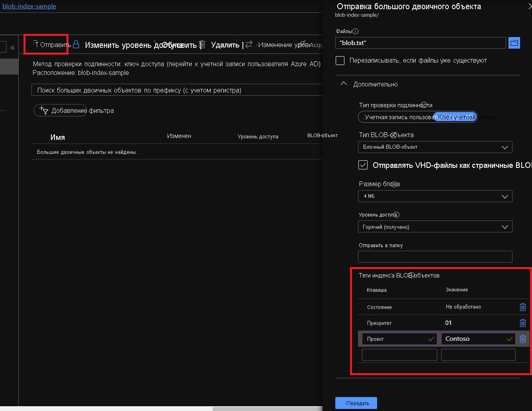Click the Передать upload button
Viewport: 532px width, 411px height.
click(x=356, y=403)
